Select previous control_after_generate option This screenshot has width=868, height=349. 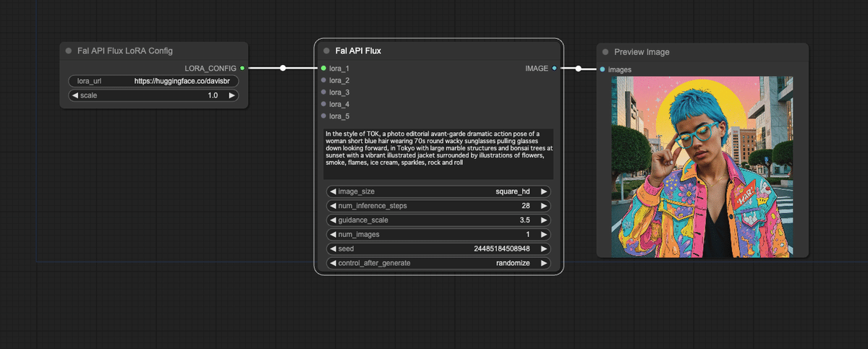tap(333, 263)
